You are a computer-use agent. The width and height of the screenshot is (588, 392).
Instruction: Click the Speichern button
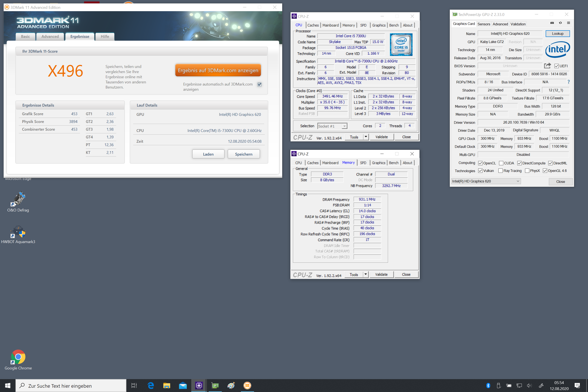[243, 154]
